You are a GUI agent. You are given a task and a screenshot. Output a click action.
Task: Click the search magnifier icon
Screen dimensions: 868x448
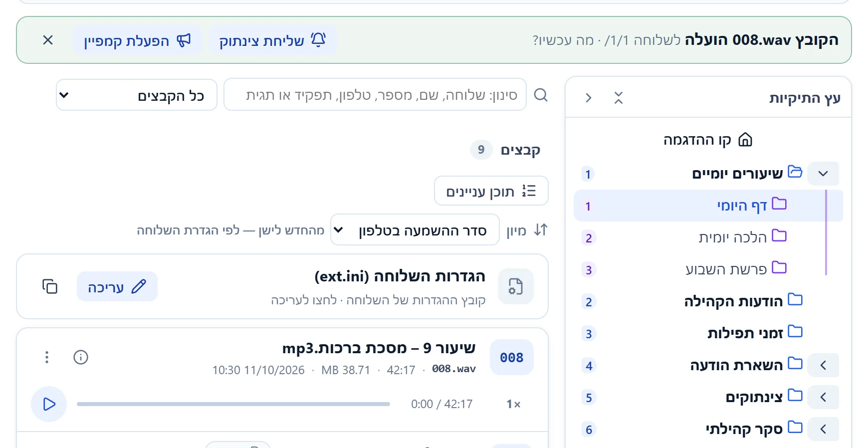(541, 95)
